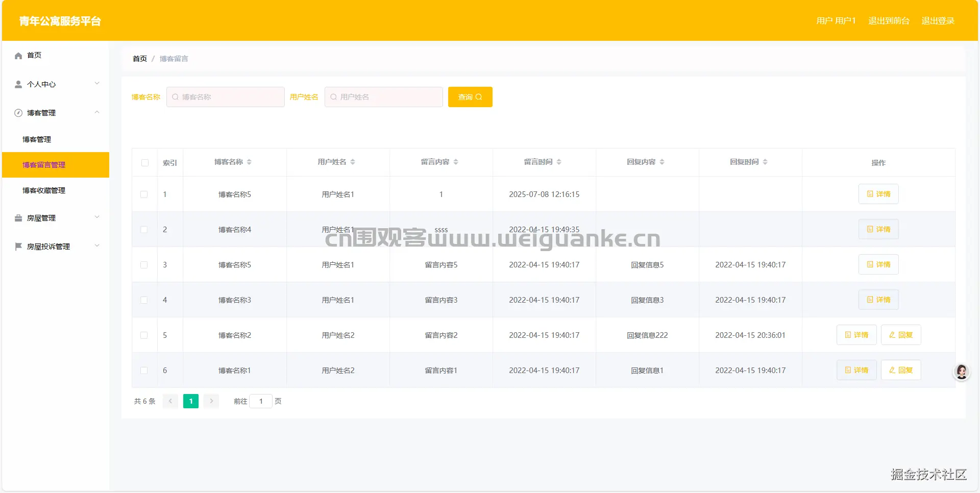Click the compass icon beside 博客管理
The image size is (980, 493).
click(18, 113)
